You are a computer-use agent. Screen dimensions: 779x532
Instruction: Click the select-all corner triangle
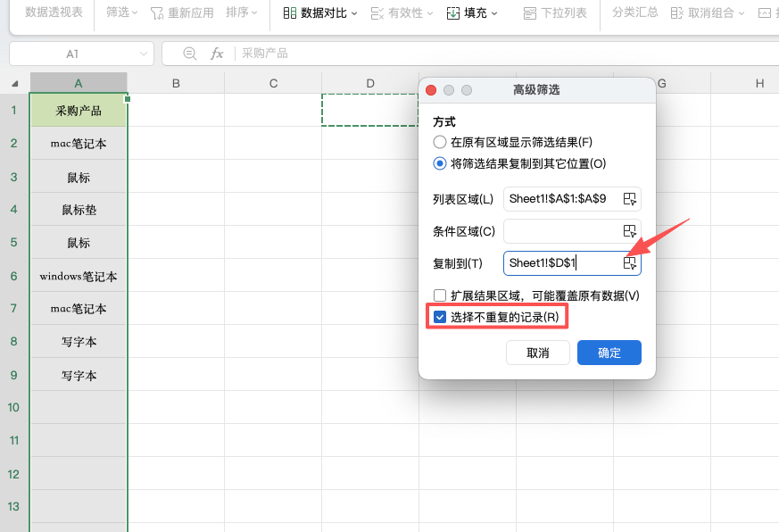(15, 84)
